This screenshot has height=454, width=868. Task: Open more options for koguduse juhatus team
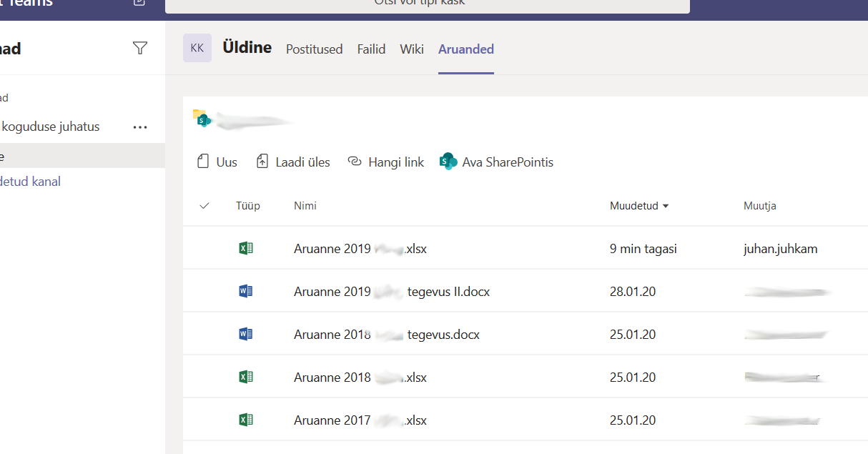tap(140, 127)
